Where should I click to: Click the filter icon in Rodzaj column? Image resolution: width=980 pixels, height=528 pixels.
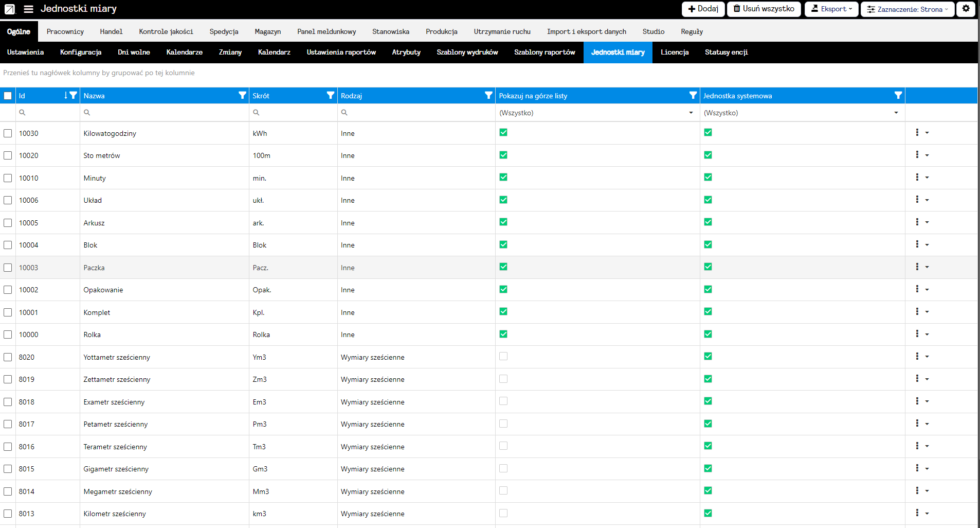[x=488, y=95]
